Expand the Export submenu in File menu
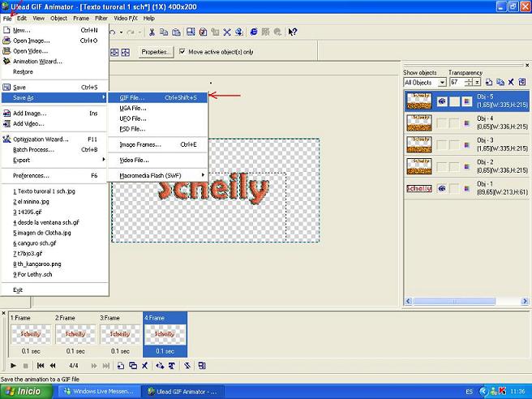Screen dimensions: 532x399 pyautogui.click(x=54, y=160)
